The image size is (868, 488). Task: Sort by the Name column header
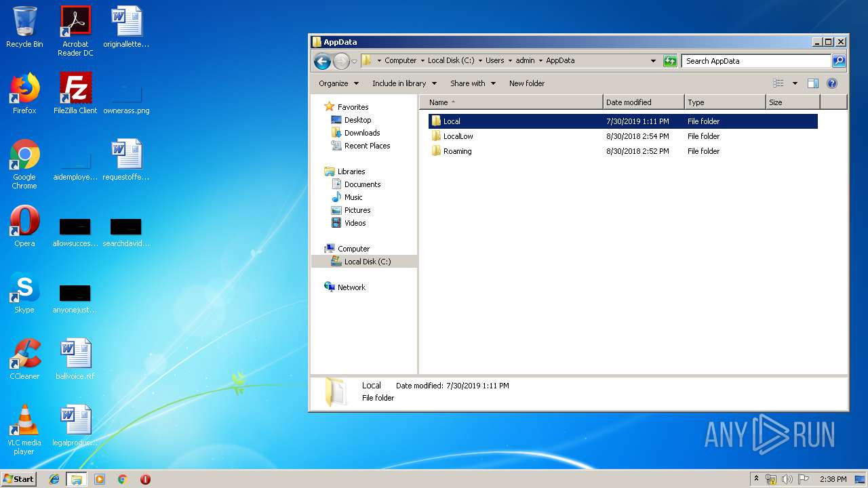click(x=511, y=102)
